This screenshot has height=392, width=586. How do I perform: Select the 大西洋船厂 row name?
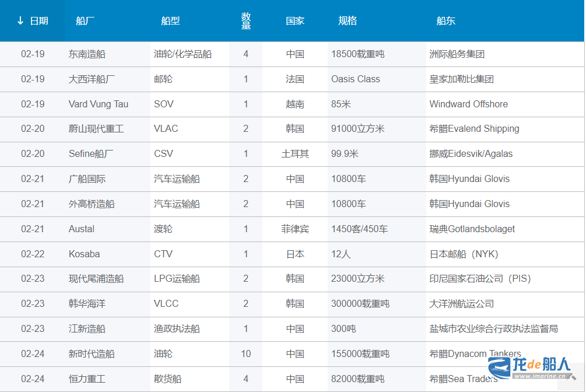point(92,79)
